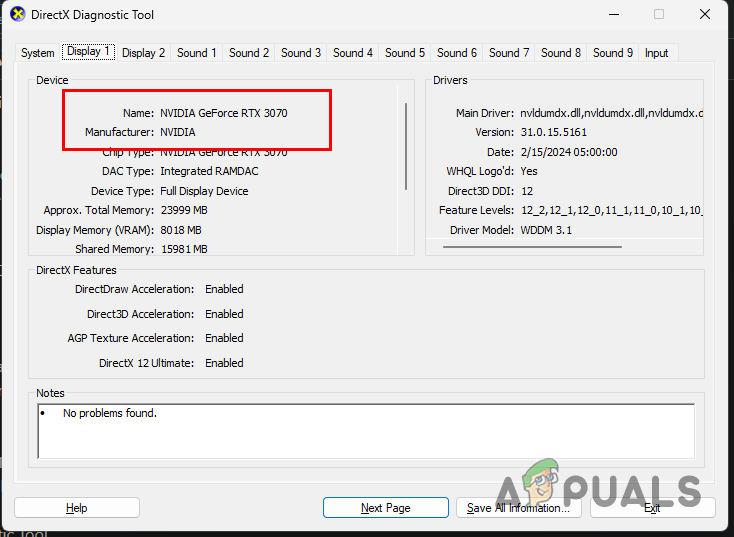Switch to the System tab
This screenshot has width=734, height=537.
click(37, 53)
